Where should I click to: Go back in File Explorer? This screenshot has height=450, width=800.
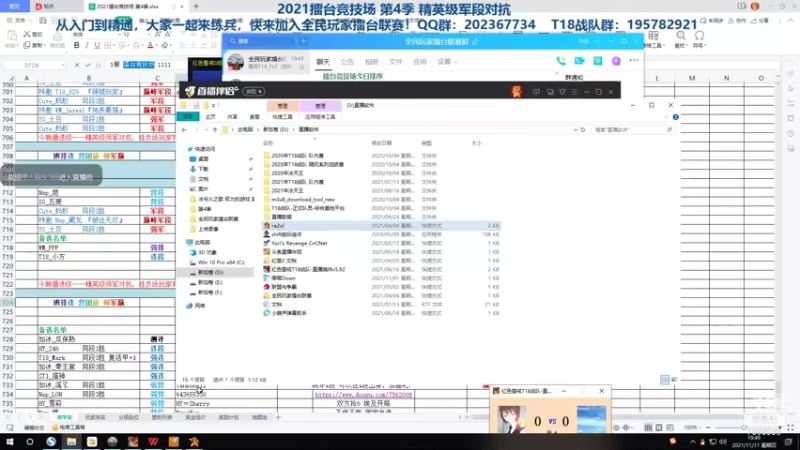(184, 130)
